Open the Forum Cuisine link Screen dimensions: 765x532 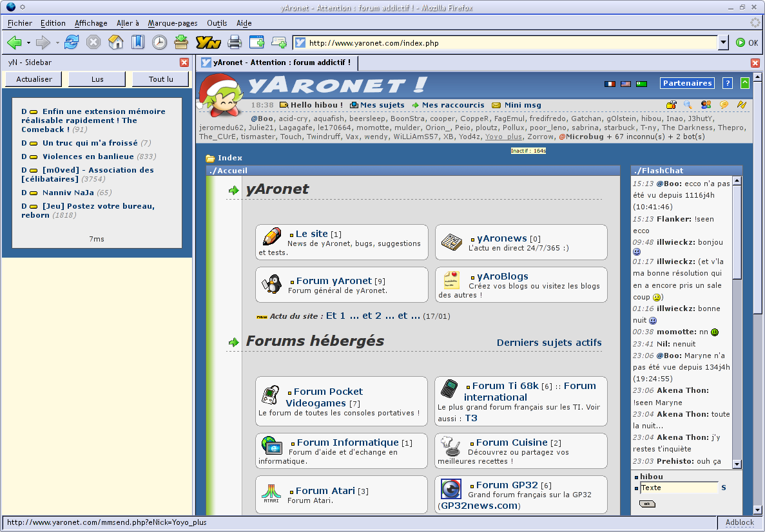[512, 442]
